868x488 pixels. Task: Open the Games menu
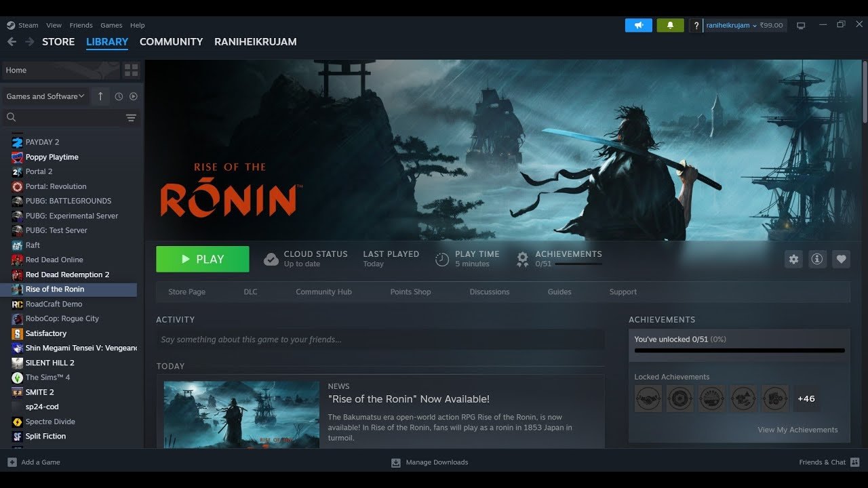(111, 25)
